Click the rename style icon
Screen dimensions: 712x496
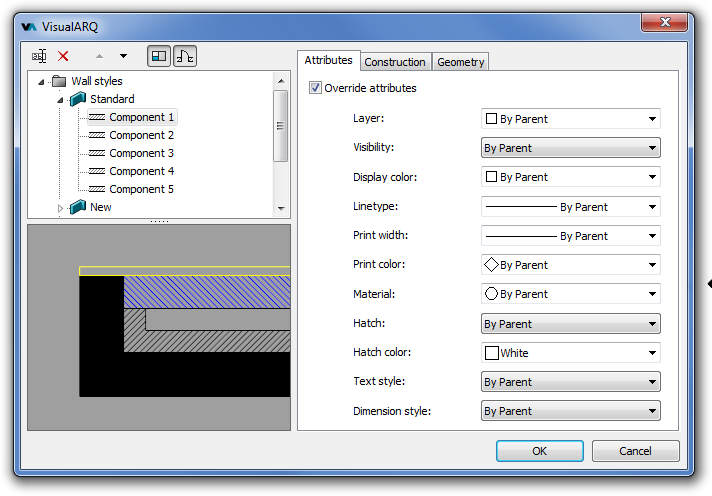click(39, 57)
